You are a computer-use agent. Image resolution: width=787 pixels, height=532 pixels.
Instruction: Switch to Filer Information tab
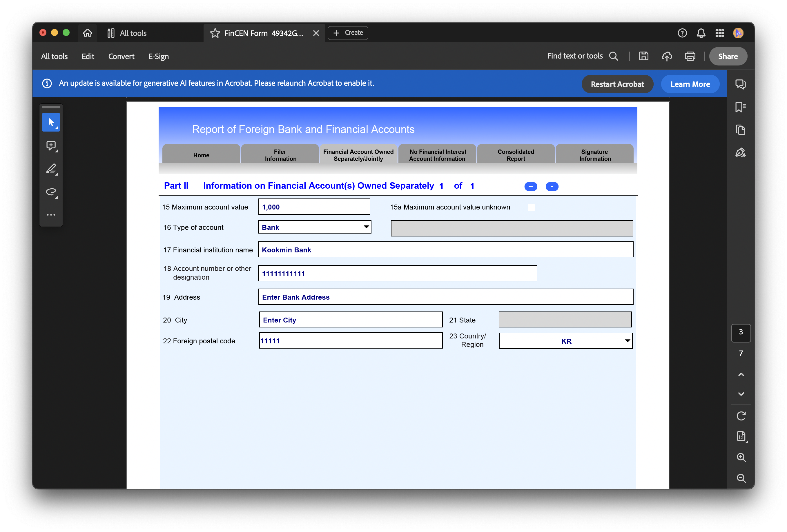(280, 155)
